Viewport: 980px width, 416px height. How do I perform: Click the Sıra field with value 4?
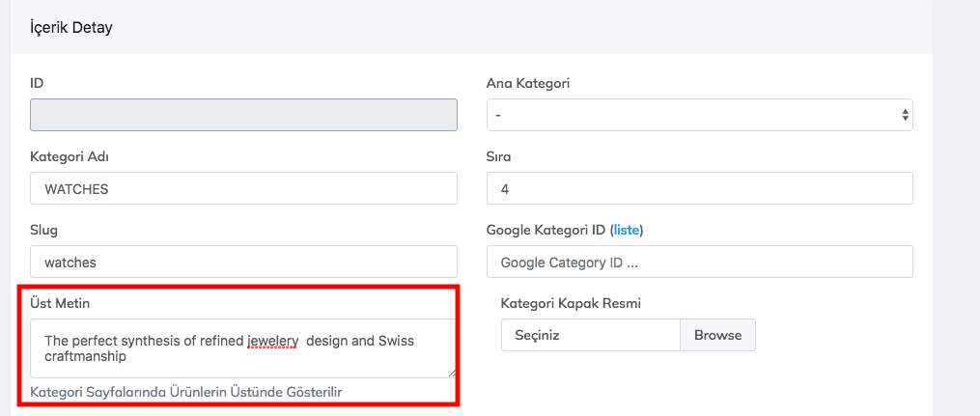699,189
